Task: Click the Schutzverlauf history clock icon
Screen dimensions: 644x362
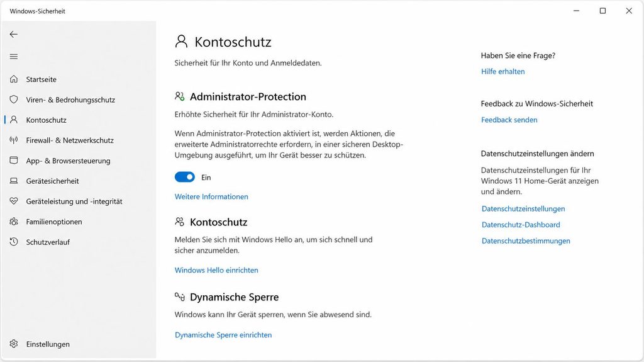Action: tap(14, 242)
